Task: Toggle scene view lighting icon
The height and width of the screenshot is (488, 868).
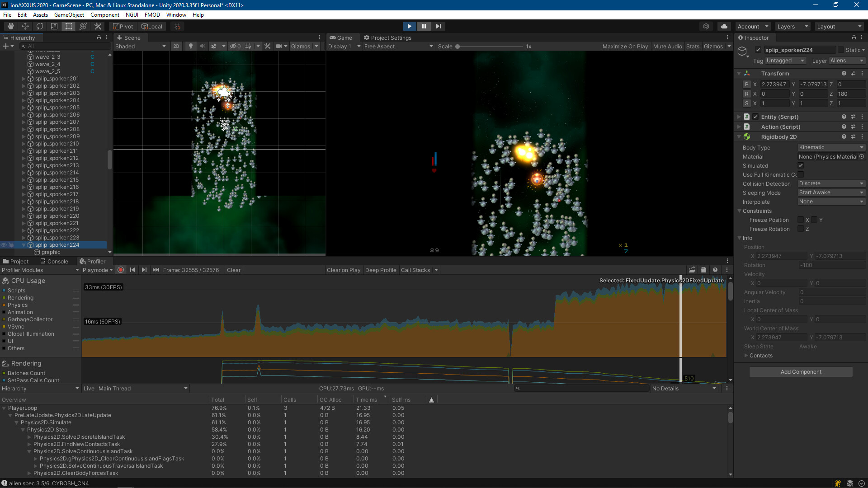Action: point(190,46)
